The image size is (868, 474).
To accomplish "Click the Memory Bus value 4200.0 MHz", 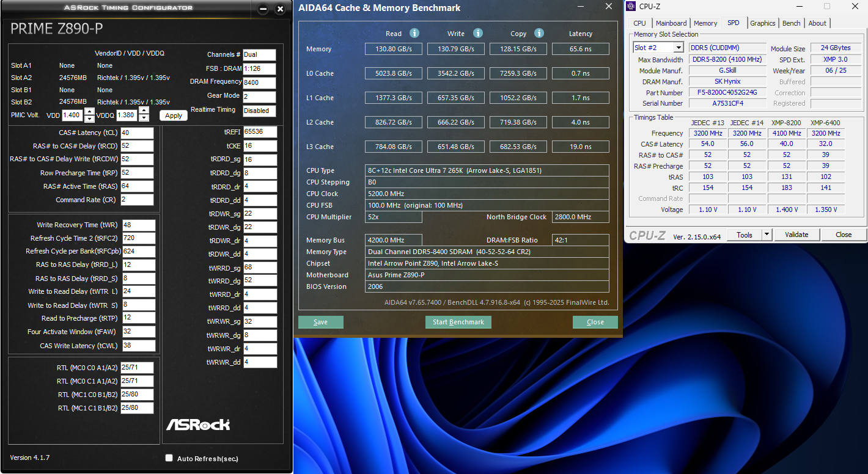I will pos(394,240).
